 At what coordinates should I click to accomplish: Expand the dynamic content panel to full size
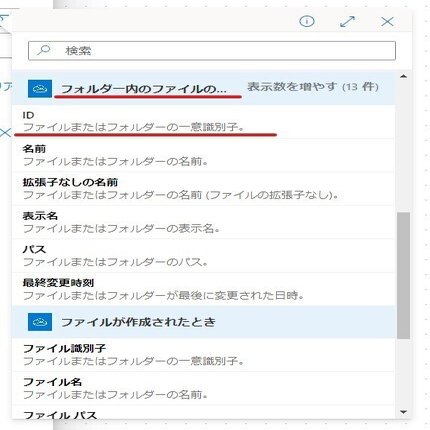click(x=347, y=22)
